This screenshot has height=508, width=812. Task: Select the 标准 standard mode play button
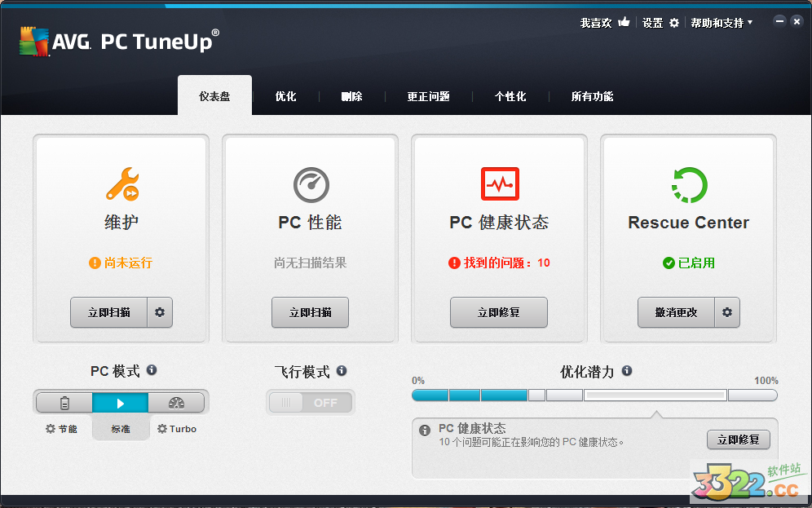pyautogui.click(x=120, y=403)
